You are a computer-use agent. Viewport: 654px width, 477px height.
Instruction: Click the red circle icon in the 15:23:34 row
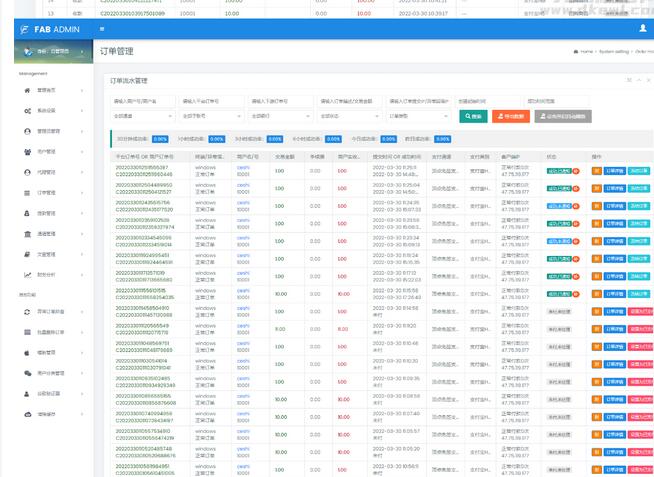click(576, 241)
